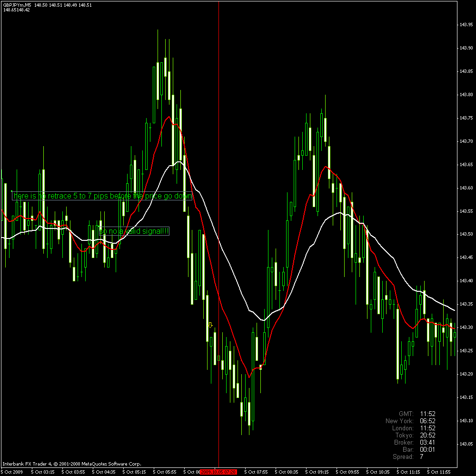Click the 143.05 price axis label
476x476 pixels.
[466, 444]
